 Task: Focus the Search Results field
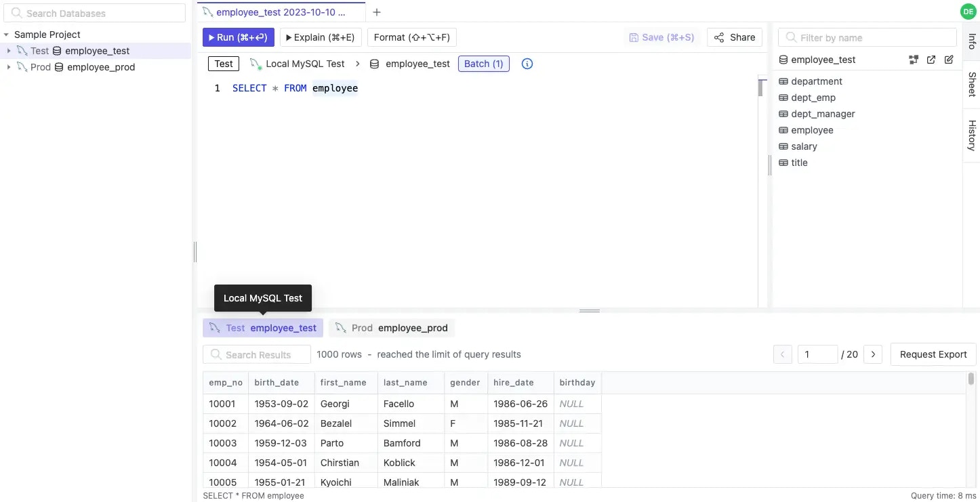click(x=257, y=354)
